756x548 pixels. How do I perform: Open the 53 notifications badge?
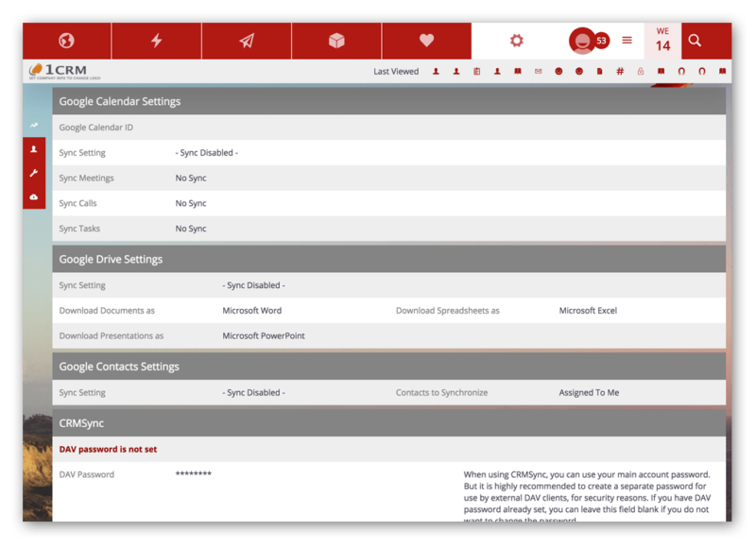(x=602, y=41)
